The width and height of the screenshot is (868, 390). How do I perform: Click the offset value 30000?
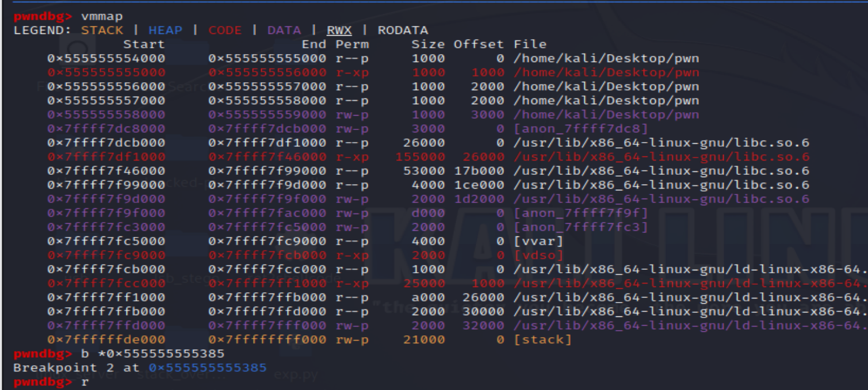483,312
